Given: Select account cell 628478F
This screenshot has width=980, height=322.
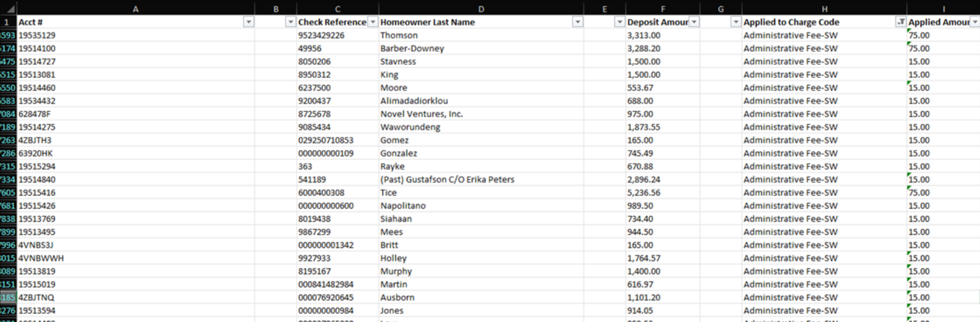Looking at the screenshot, I should click(136, 114).
